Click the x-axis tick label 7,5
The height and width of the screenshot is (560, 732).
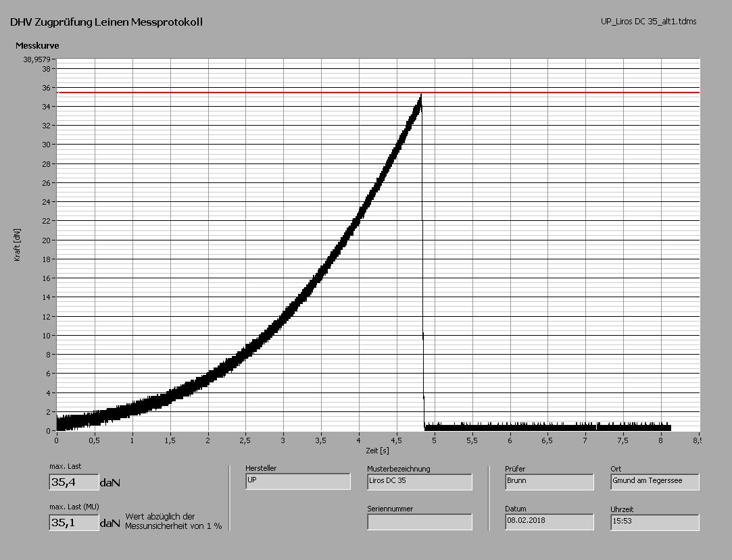tap(623, 440)
